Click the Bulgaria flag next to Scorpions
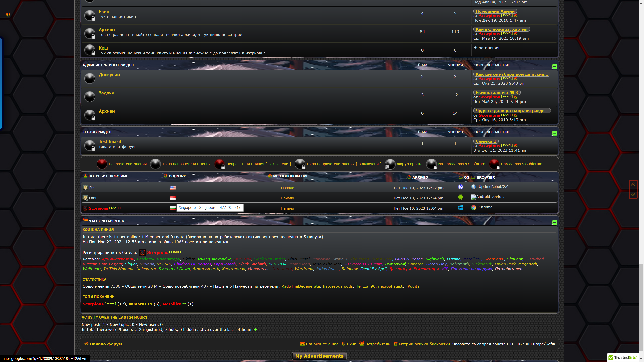The width and height of the screenshot is (644, 362). (173, 208)
